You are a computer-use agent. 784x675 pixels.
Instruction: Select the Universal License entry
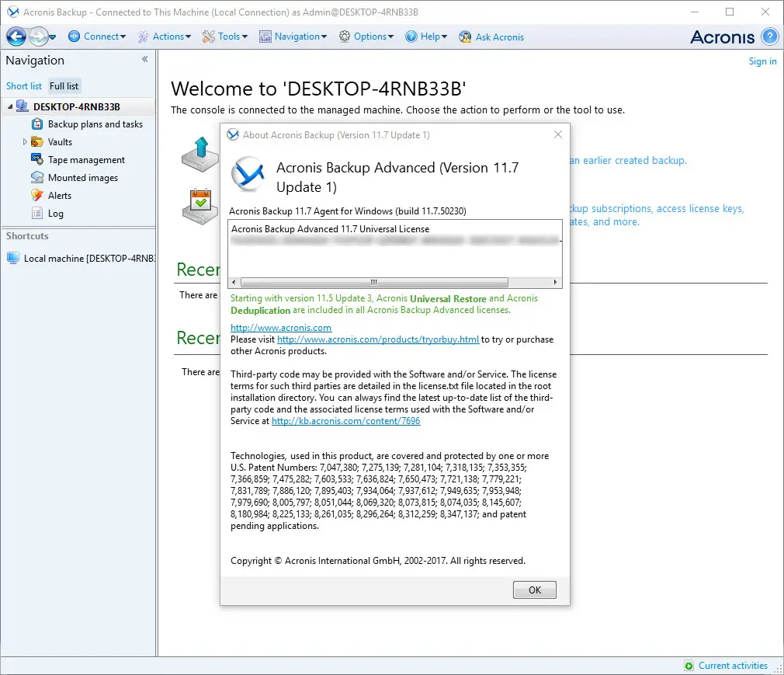click(x=330, y=229)
